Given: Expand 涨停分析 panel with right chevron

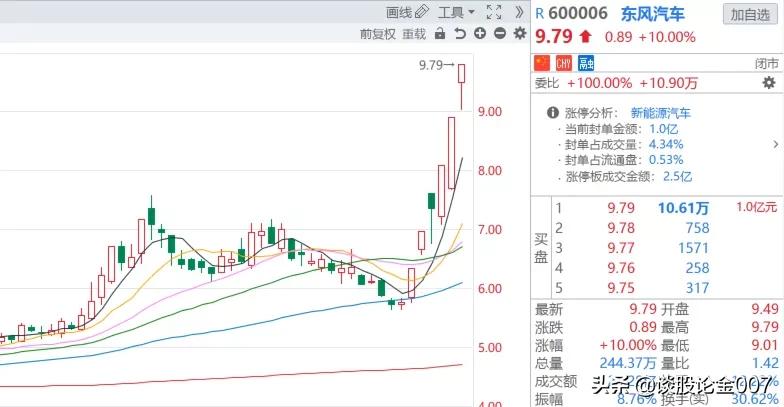Looking at the screenshot, I should point(776,144).
